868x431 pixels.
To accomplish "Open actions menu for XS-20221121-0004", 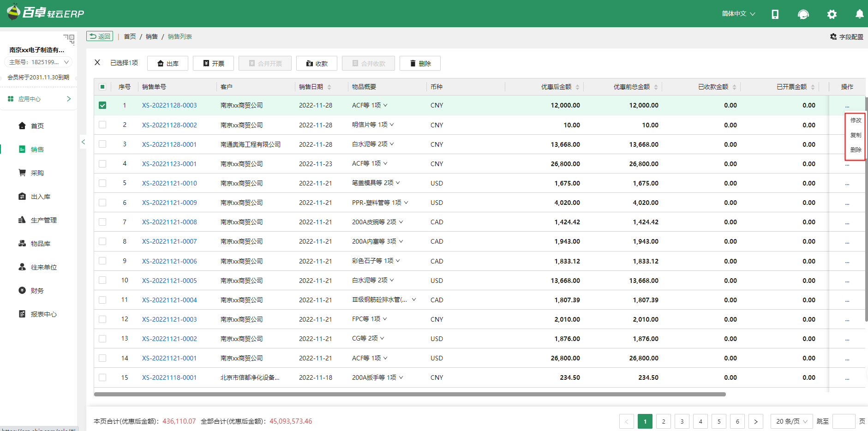I will (847, 300).
